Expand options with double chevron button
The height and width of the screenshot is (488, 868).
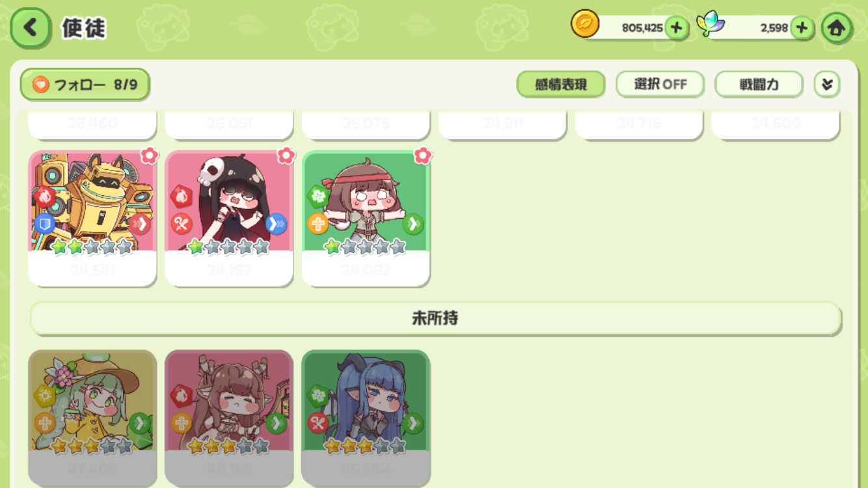pos(827,85)
